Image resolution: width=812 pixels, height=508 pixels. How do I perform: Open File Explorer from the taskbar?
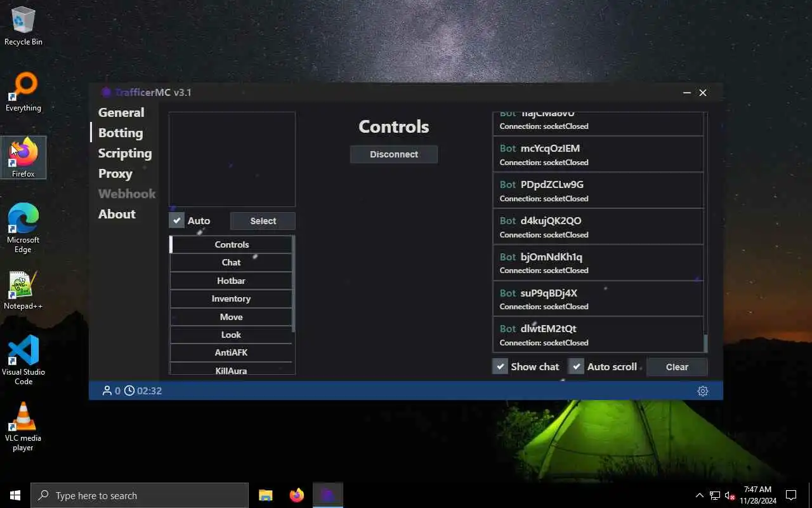[265, 495]
